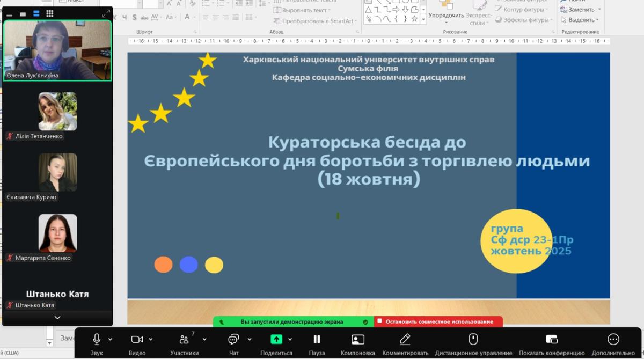Expand the audio options arrow next to Звук

pos(111,339)
